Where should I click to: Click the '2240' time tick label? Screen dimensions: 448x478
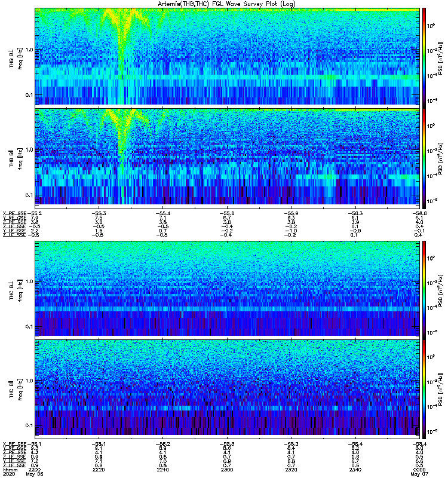click(162, 470)
